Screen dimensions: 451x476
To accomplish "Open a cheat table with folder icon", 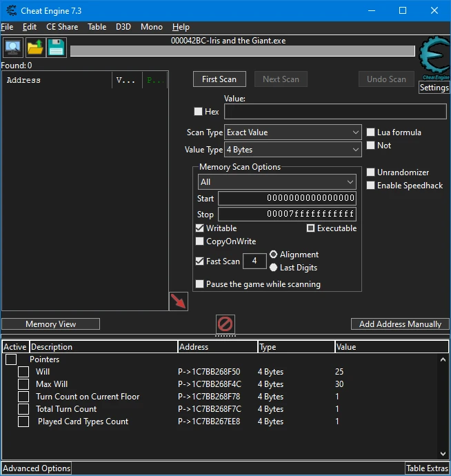I will (34, 48).
